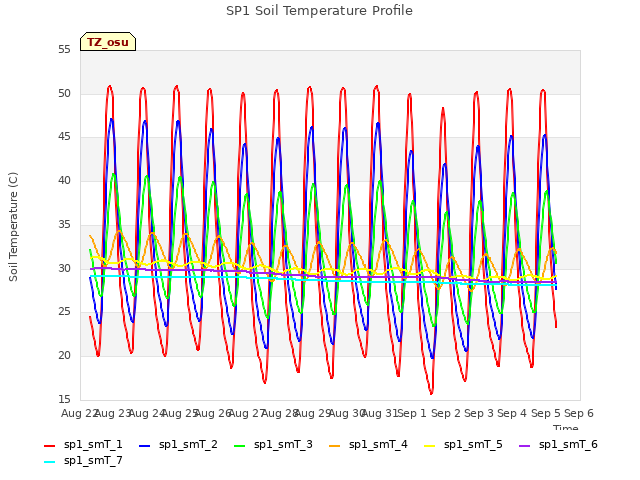Click the blue sp1_smT_2 legend swatch
Screen dimensions: 640x480
tap(144, 446)
